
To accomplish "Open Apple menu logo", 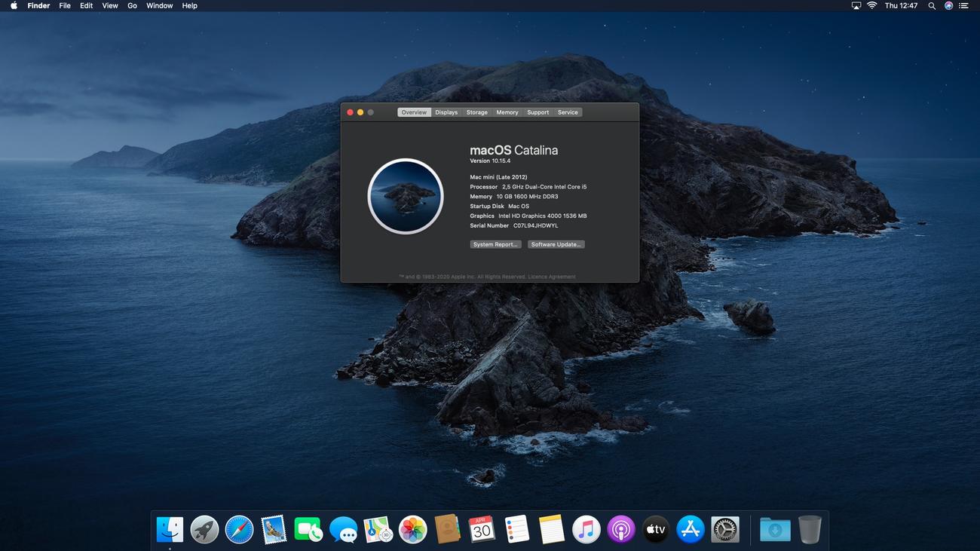I will (14, 5).
